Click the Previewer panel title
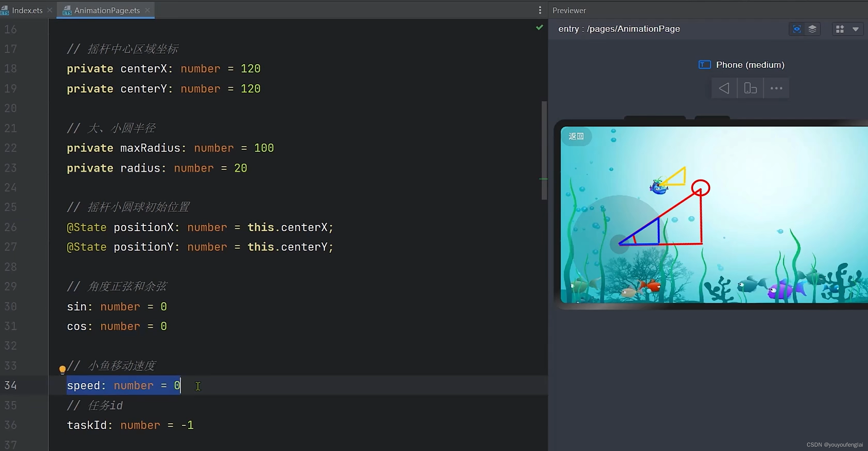 [569, 11]
